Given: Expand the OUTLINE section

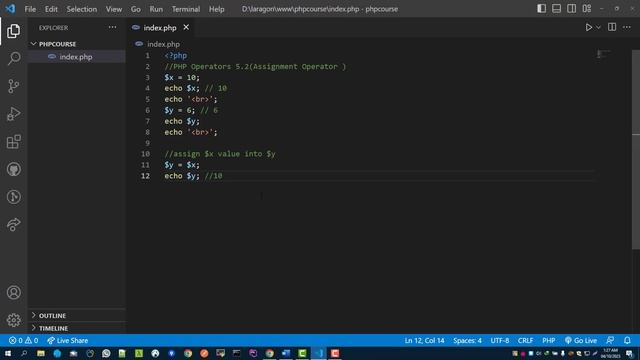Looking at the screenshot, I should 77,316.
